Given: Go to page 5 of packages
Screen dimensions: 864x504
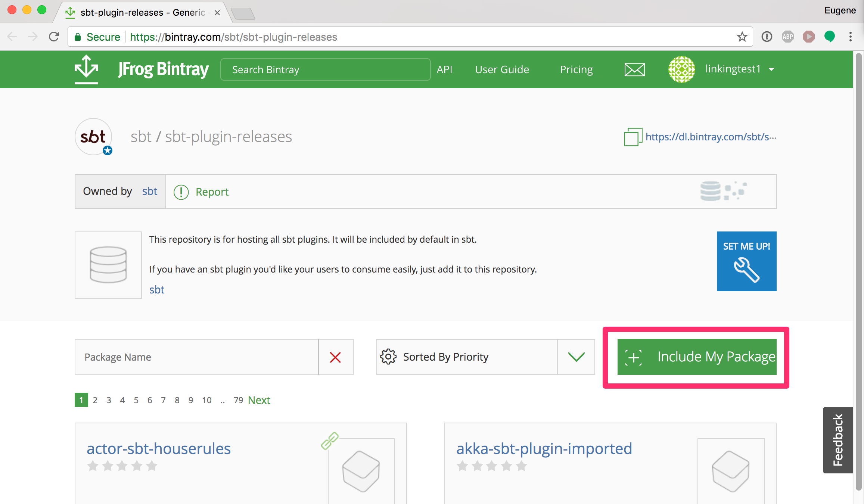Looking at the screenshot, I should 136,400.
